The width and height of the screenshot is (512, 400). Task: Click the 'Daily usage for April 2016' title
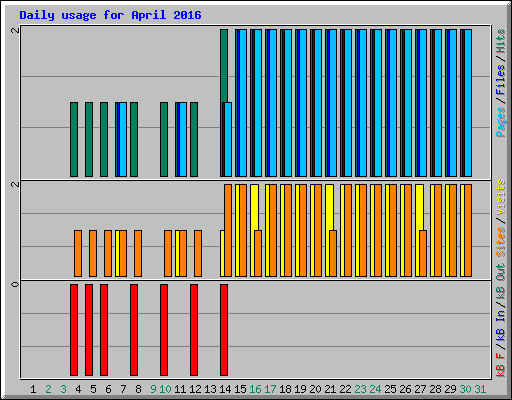110,15
